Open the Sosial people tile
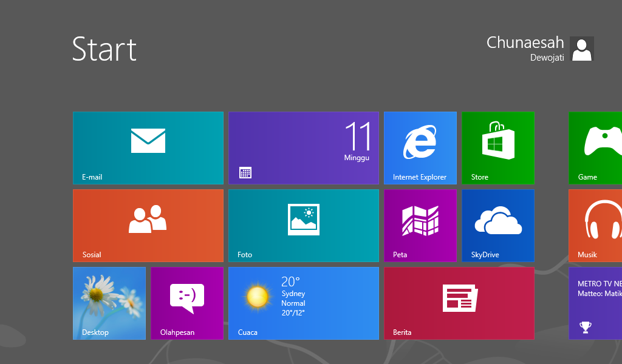The width and height of the screenshot is (622, 364). (148, 225)
